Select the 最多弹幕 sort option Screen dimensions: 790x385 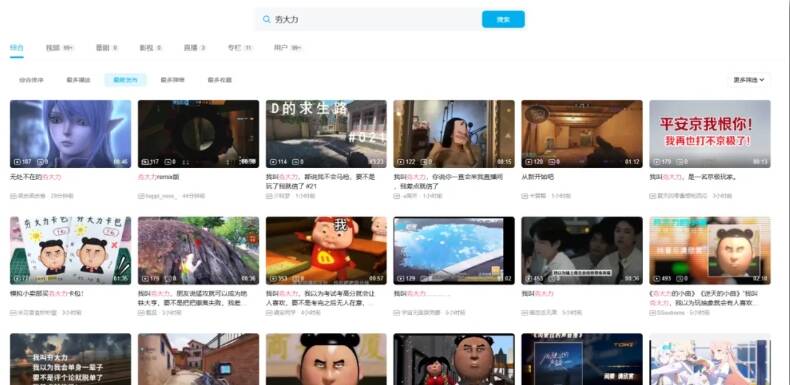(x=172, y=80)
